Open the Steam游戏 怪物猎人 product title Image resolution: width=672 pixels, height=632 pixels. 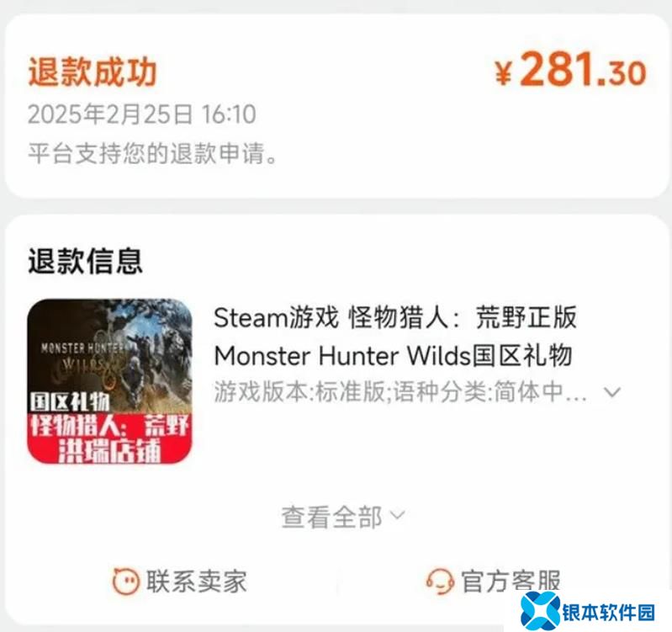point(395,318)
